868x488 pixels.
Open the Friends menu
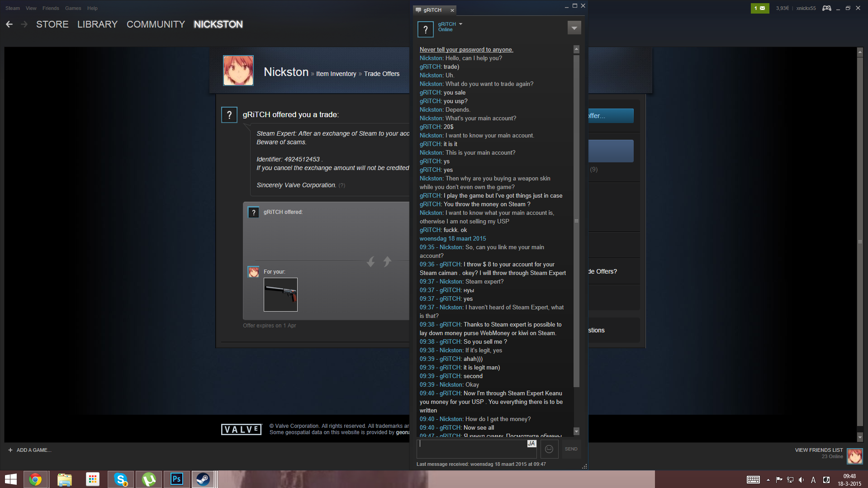[51, 8]
